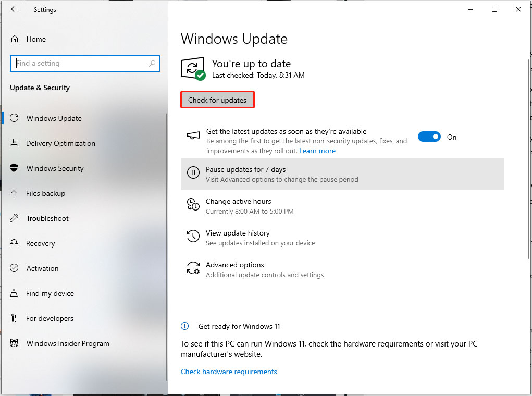Click the megaphone icon for latest updates

(x=193, y=135)
